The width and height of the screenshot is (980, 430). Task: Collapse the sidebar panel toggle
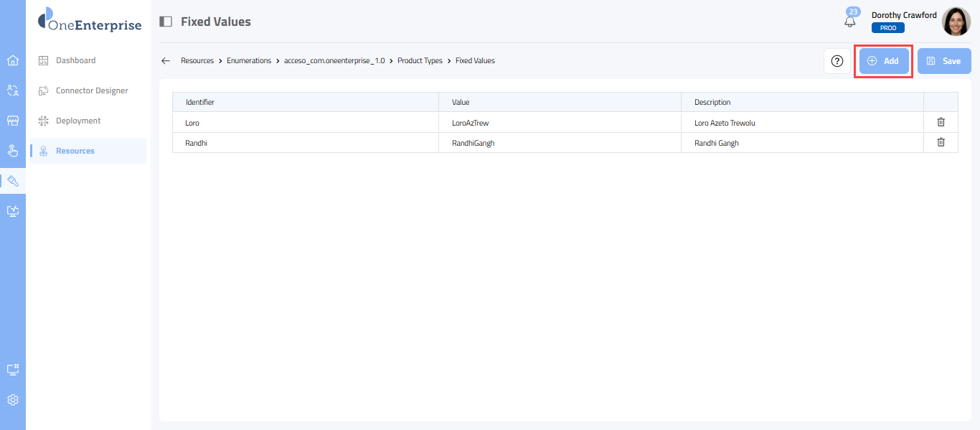point(166,22)
